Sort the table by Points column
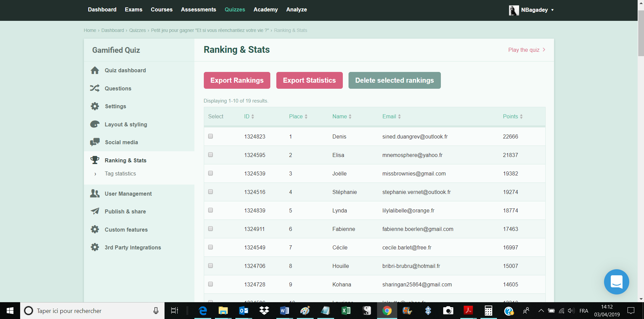Image resolution: width=644 pixels, height=319 pixels. [513, 116]
